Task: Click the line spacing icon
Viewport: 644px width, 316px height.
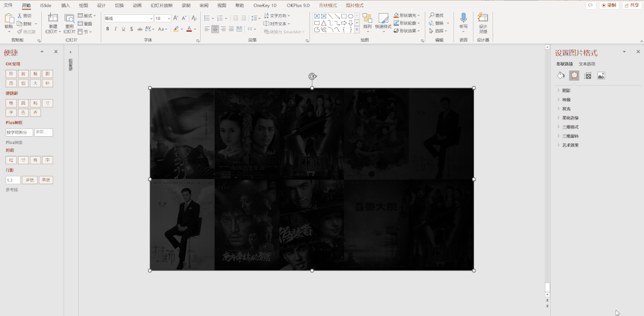Action: (254, 18)
